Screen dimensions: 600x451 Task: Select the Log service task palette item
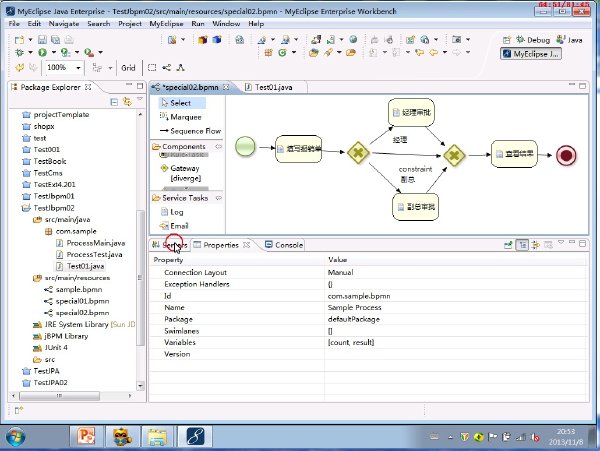click(x=172, y=212)
